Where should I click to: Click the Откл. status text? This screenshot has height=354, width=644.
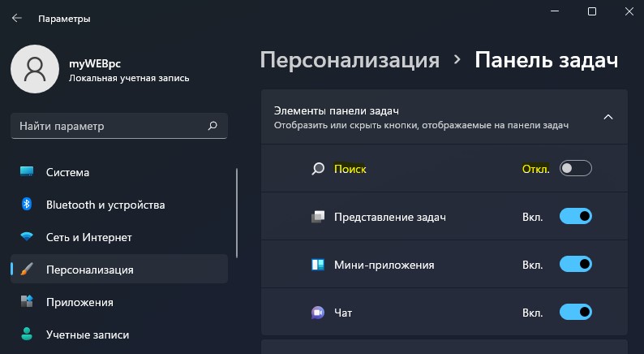tap(535, 169)
